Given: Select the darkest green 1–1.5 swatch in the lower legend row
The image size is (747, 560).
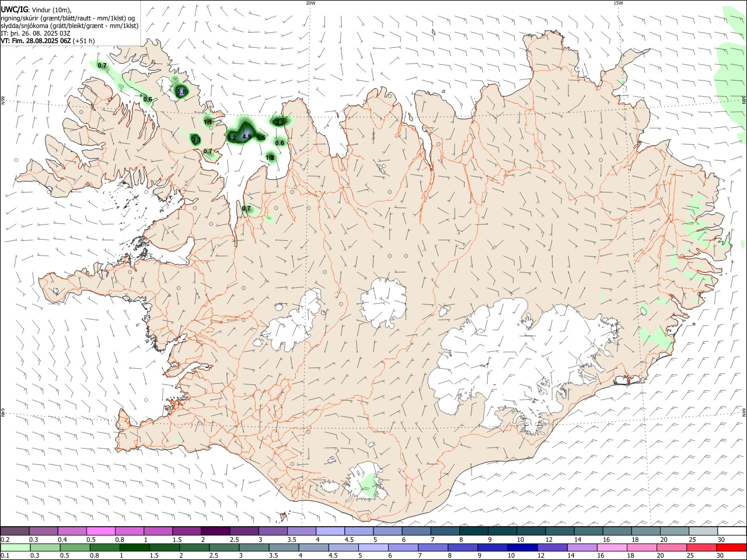Looking at the screenshot, I should (135, 548).
